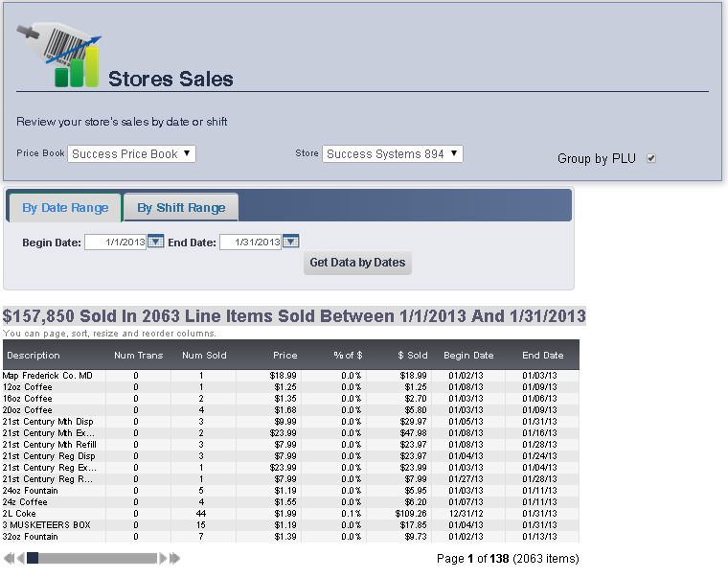Select the By Date Range tab

coord(65,208)
